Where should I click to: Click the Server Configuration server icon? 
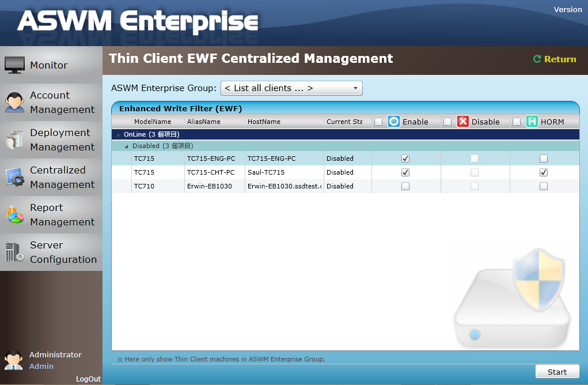coord(14,252)
